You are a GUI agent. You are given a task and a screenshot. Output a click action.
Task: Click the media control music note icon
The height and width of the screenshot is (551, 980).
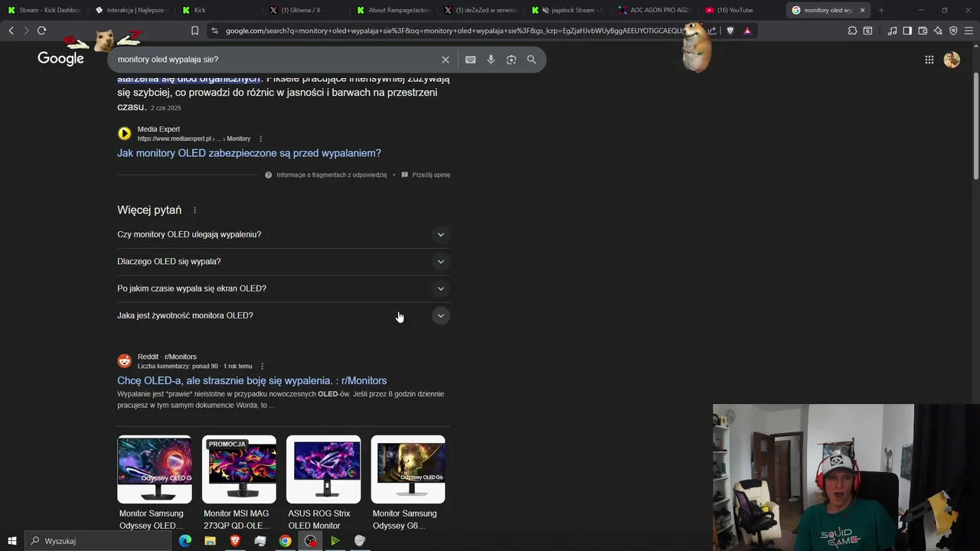coord(892,31)
